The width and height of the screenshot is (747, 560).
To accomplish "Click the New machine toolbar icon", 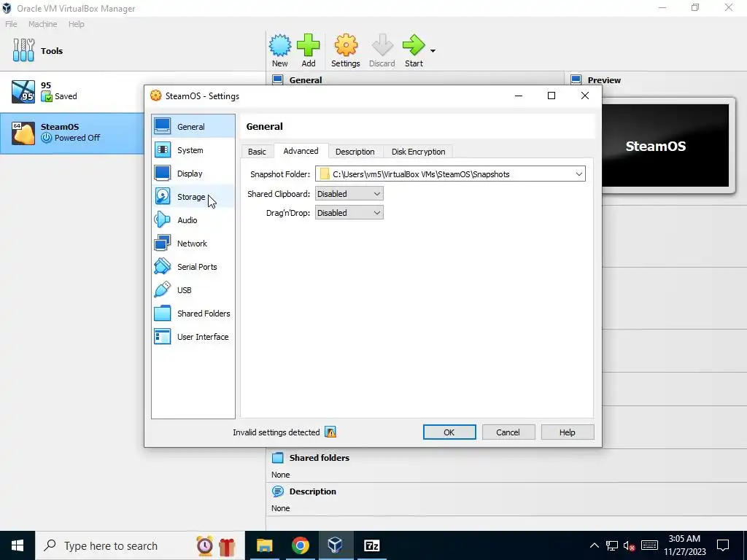I will point(279,50).
